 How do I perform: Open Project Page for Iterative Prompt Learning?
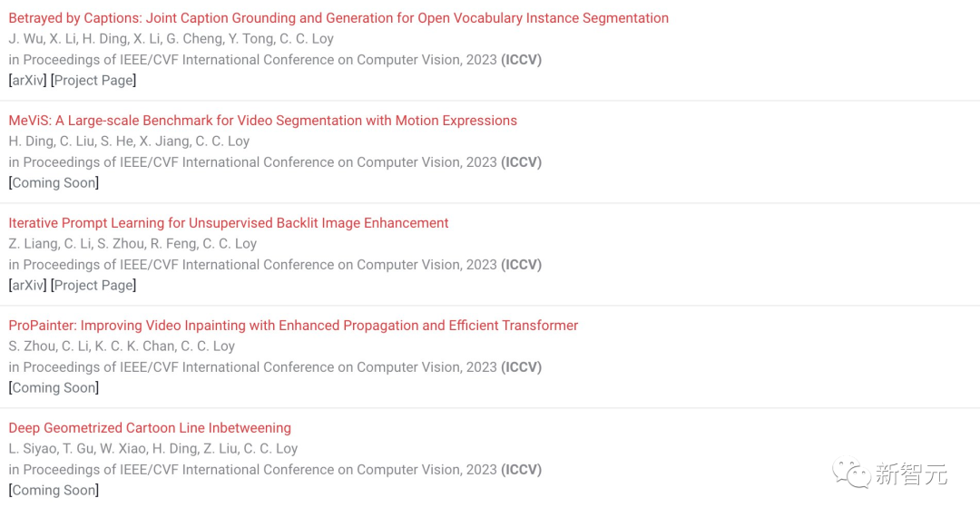(93, 285)
